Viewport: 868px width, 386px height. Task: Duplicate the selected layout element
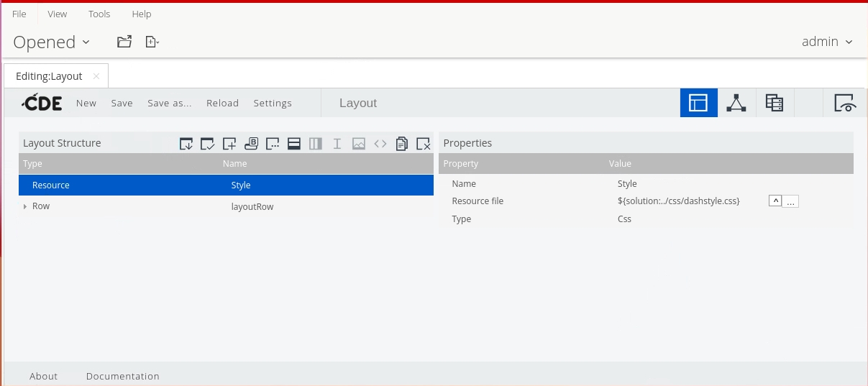click(402, 144)
